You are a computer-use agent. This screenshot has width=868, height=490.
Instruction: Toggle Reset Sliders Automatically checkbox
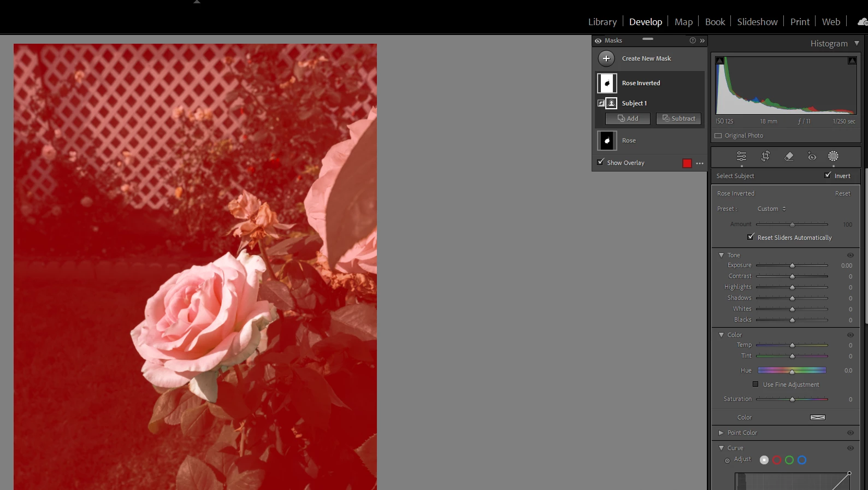coord(751,237)
